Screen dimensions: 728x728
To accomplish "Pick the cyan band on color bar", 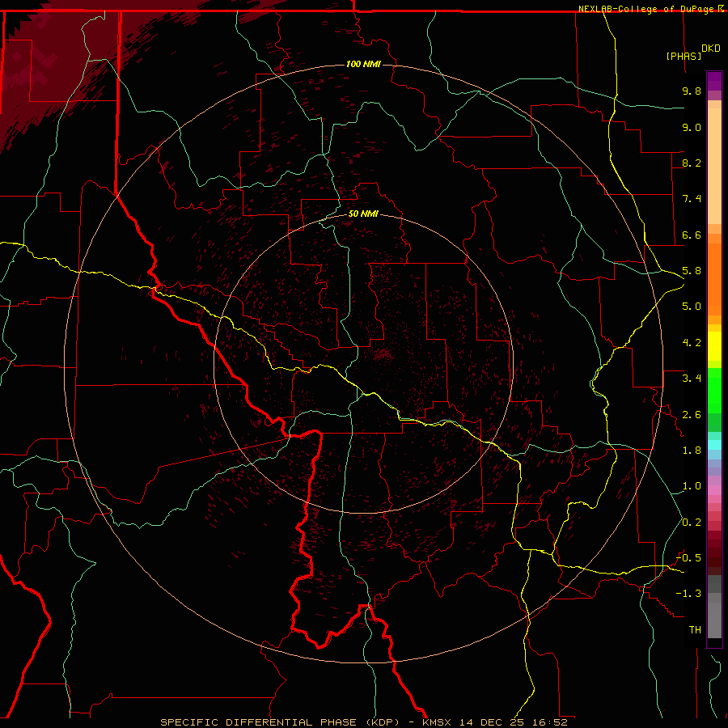I will [x=714, y=445].
